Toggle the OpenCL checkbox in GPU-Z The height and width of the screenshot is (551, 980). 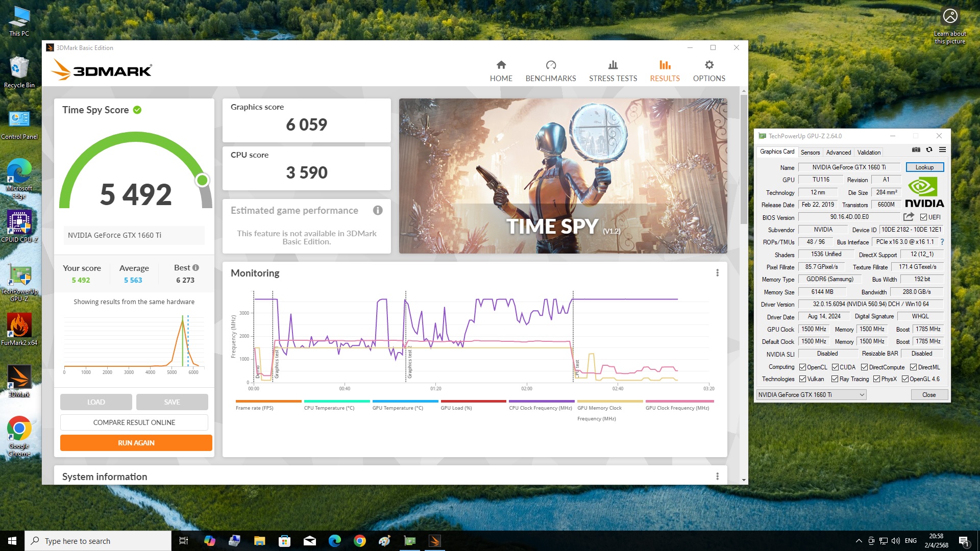802,367
